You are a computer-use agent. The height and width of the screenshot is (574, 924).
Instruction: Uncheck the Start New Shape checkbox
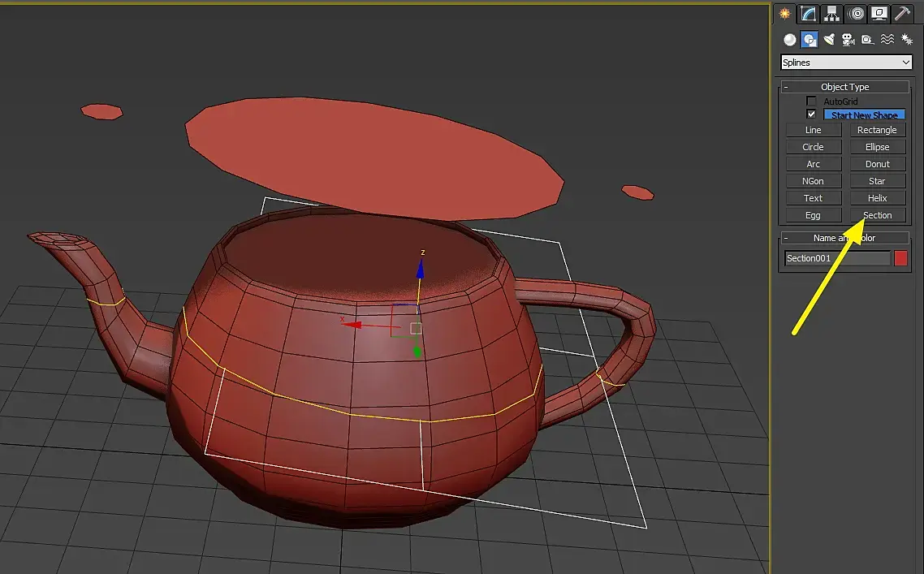tap(811, 114)
